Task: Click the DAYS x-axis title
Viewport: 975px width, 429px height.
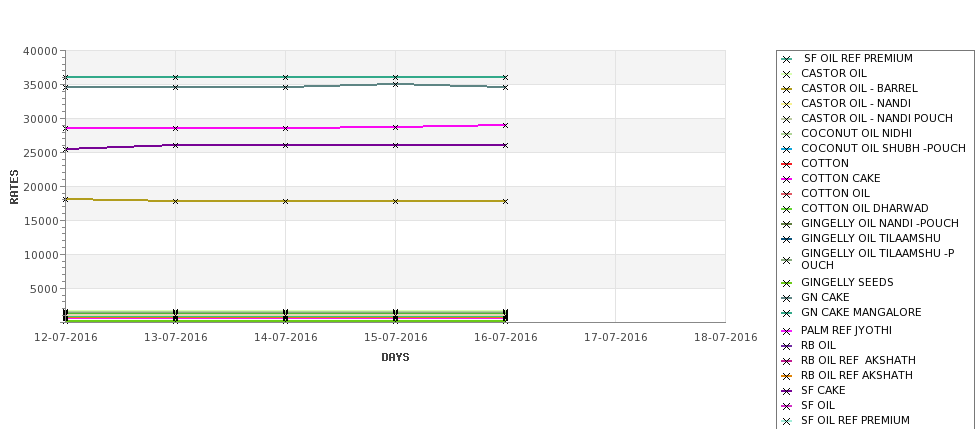Action: (395, 358)
